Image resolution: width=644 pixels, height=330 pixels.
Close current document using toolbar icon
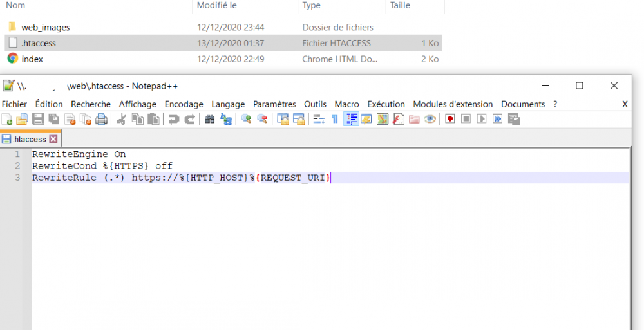(x=70, y=120)
